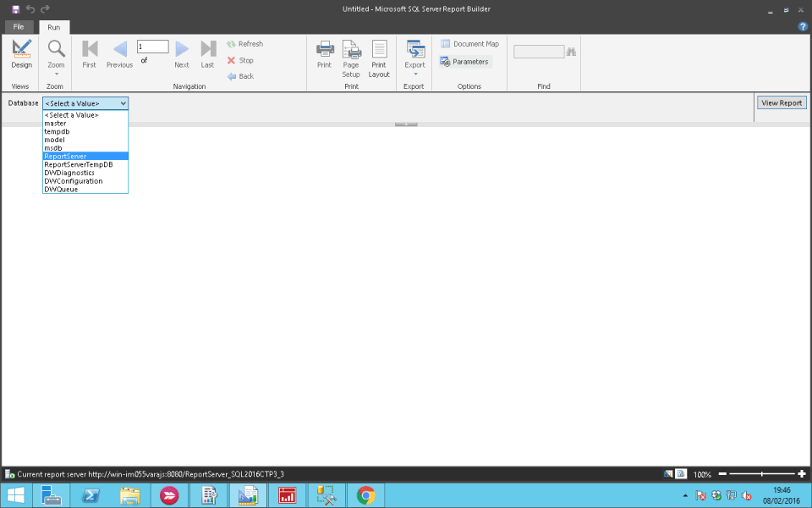Go to Next page
The height and width of the screenshot is (508, 812).
(182, 54)
